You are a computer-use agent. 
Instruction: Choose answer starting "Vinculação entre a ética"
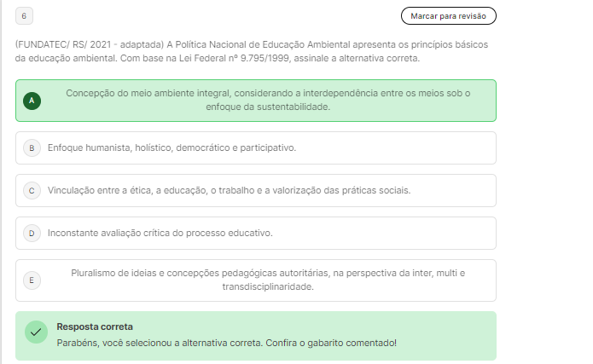[x=229, y=191]
